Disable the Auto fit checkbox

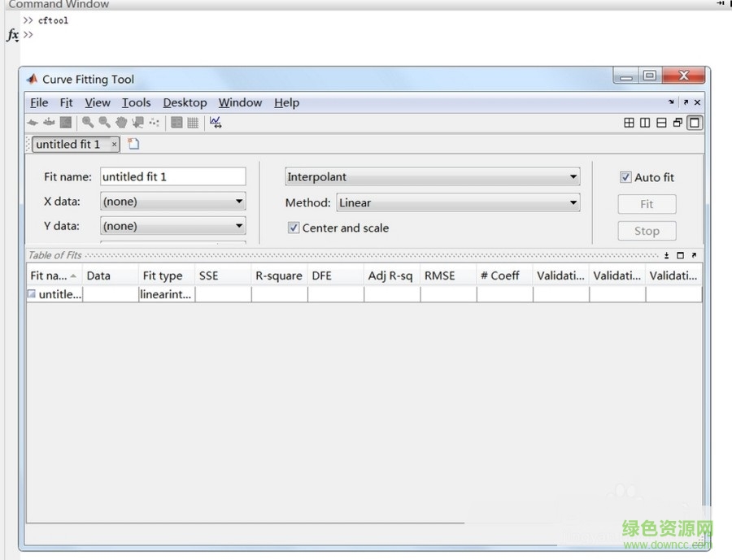[625, 177]
